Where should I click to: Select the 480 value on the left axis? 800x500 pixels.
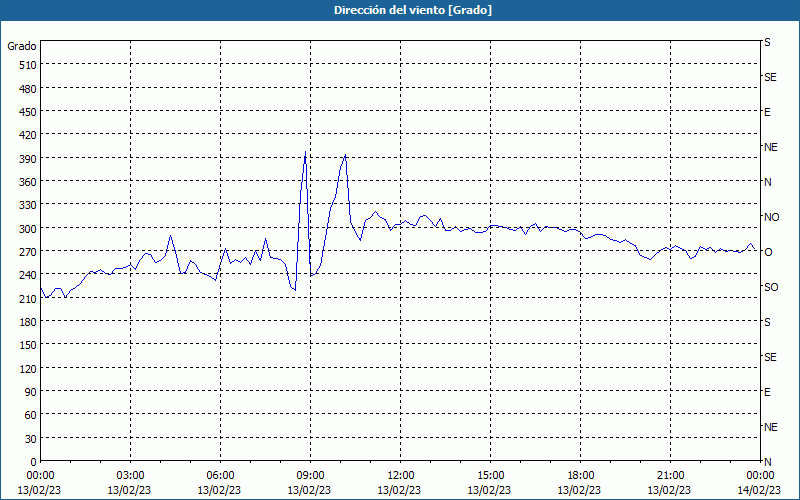(28, 89)
